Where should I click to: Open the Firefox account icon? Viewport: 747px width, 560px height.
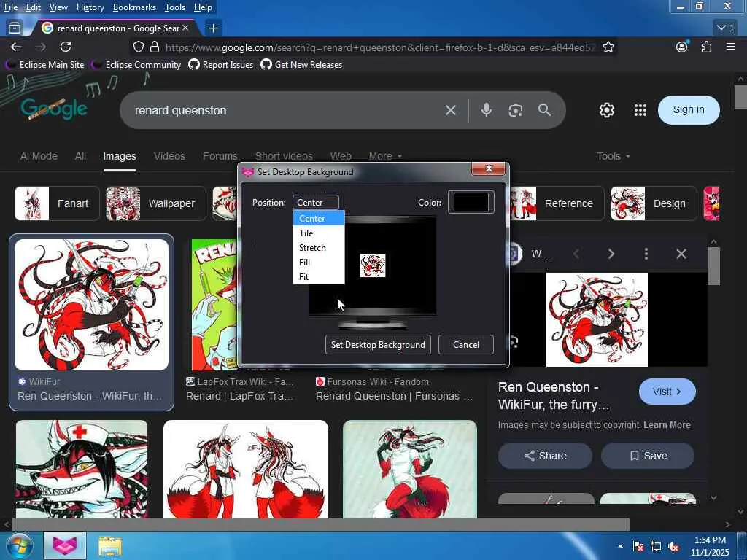point(682,47)
